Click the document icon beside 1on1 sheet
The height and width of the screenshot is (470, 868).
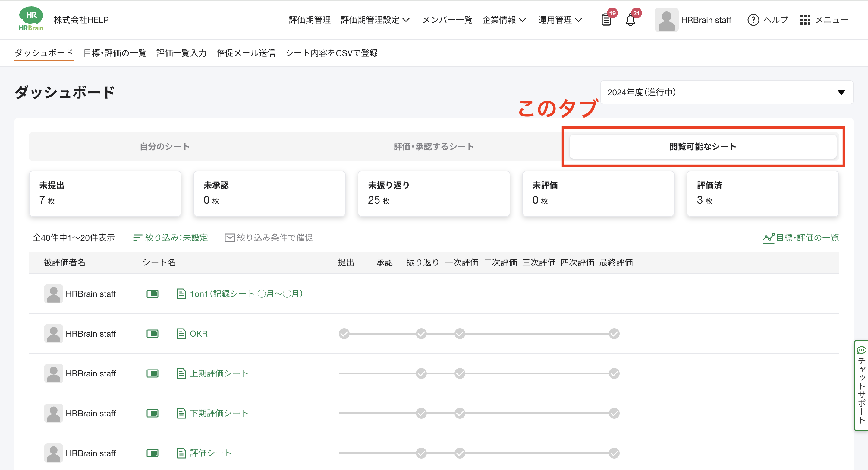point(181,294)
